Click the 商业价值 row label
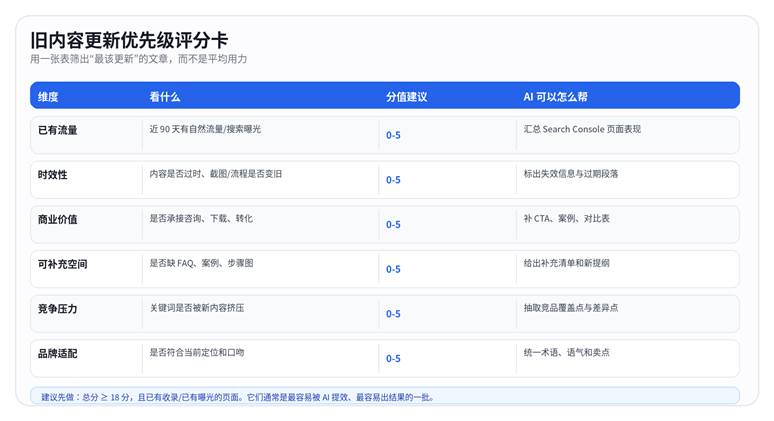 [x=58, y=219]
